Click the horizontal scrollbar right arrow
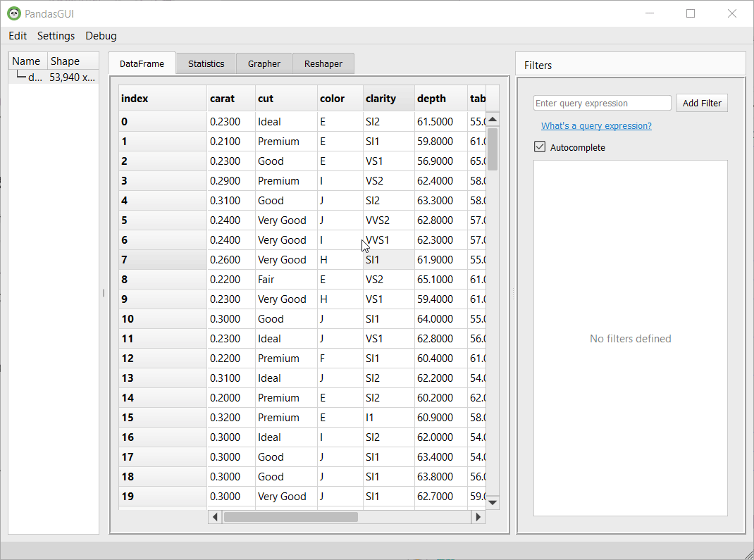The image size is (754, 560). 478,517
